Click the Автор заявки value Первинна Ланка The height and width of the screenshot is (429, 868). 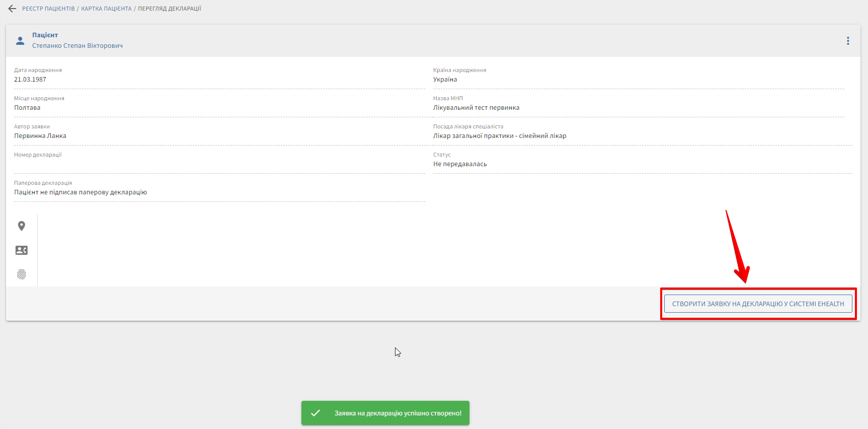tap(40, 136)
